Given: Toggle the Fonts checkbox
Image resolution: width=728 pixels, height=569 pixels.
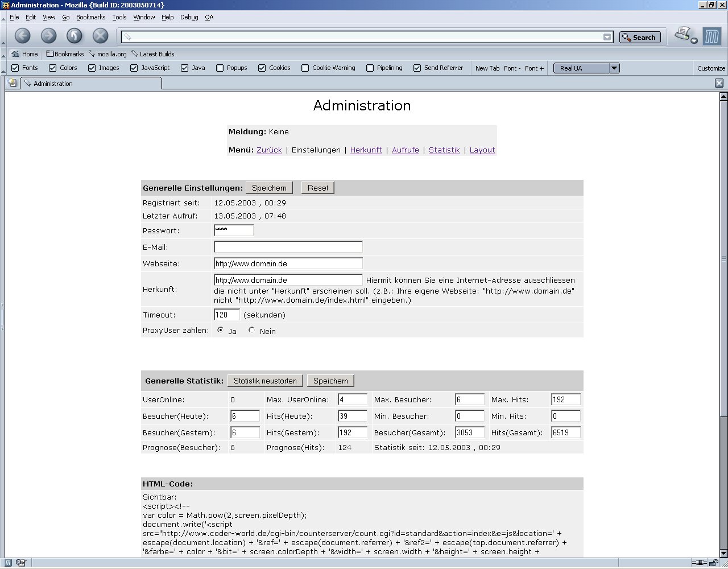Looking at the screenshot, I should click(x=15, y=68).
